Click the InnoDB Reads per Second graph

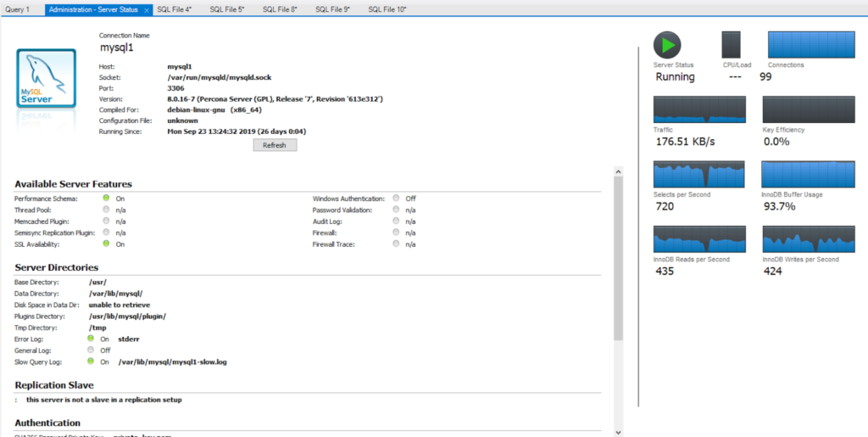pyautogui.click(x=699, y=238)
